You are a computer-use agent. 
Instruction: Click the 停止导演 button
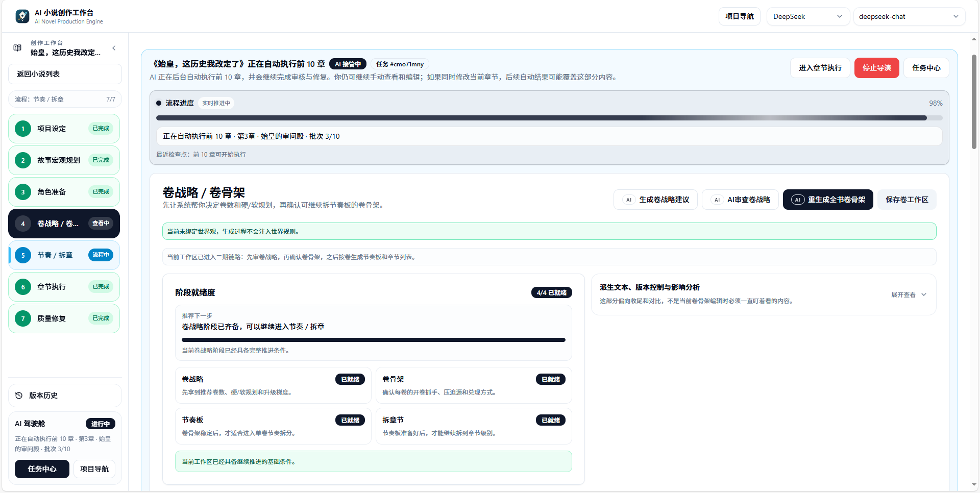876,67
